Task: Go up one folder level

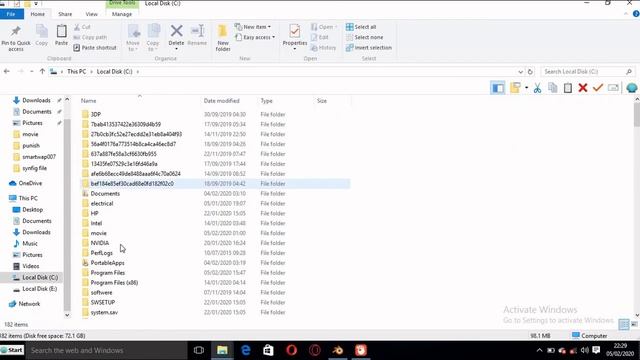Action: [42, 71]
